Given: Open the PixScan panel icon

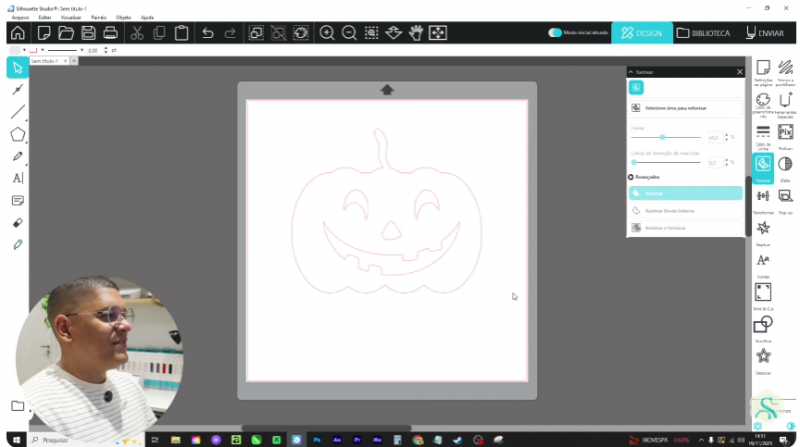Looking at the screenshot, I should click(785, 133).
